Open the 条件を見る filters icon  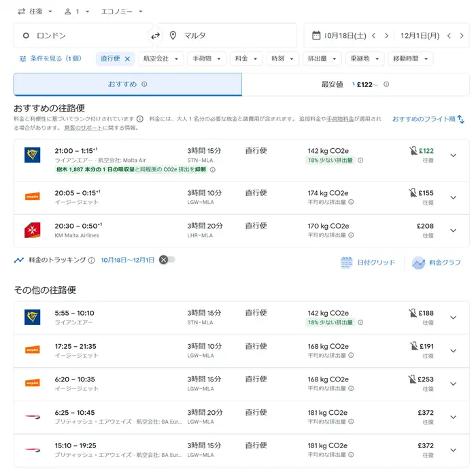click(x=23, y=59)
